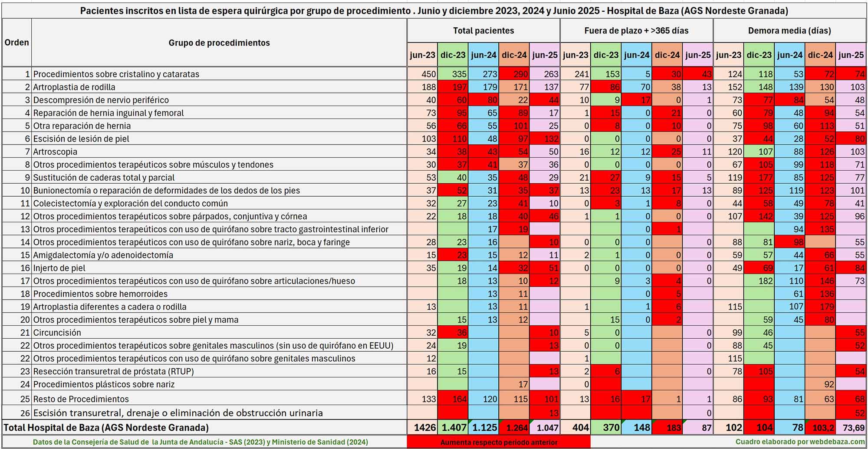Image resolution: width=868 pixels, height=449 pixels.
Task: Click dic-23 header under Total pacientes
Action: 453,55
